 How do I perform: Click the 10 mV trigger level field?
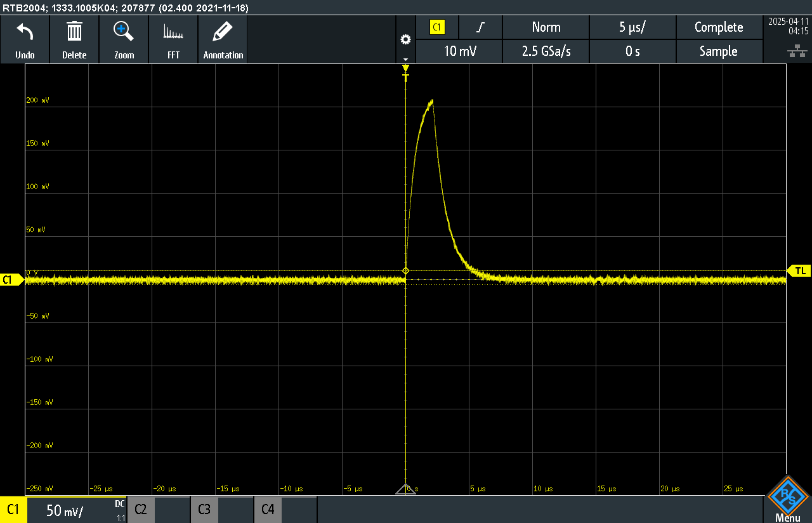pos(459,51)
